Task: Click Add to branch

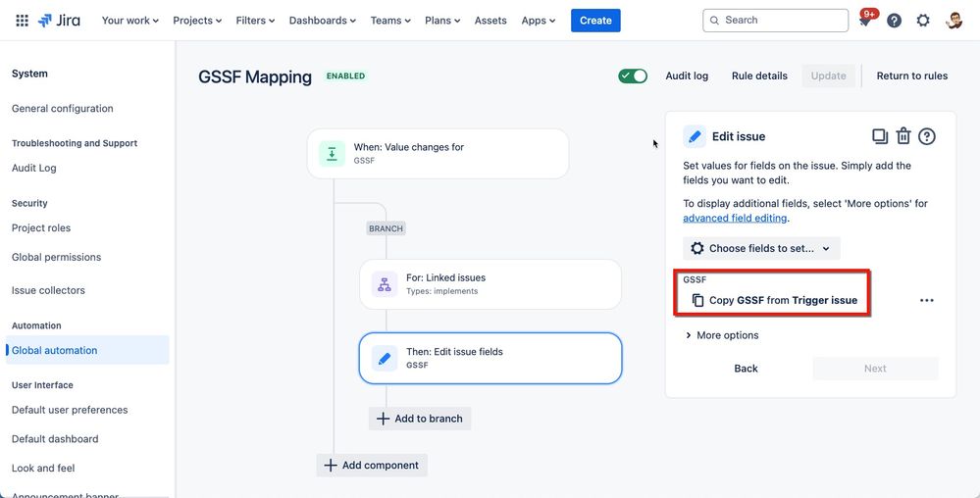Action: [x=420, y=419]
